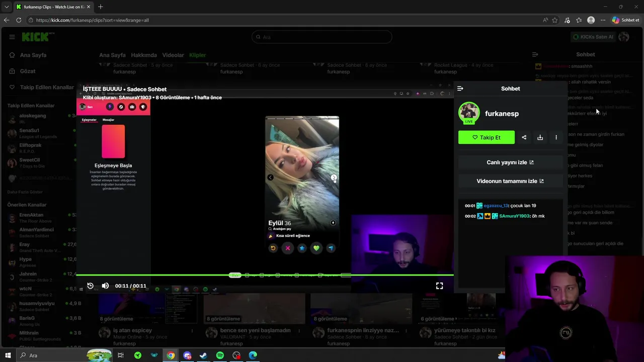
Task: Replay the clip with the rewind icon
Action: tap(91, 286)
